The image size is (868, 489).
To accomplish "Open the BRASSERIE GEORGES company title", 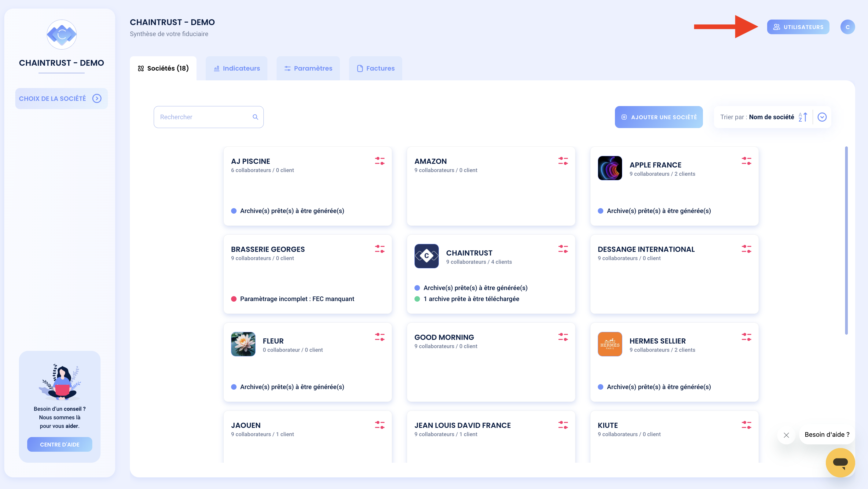I will (267, 249).
